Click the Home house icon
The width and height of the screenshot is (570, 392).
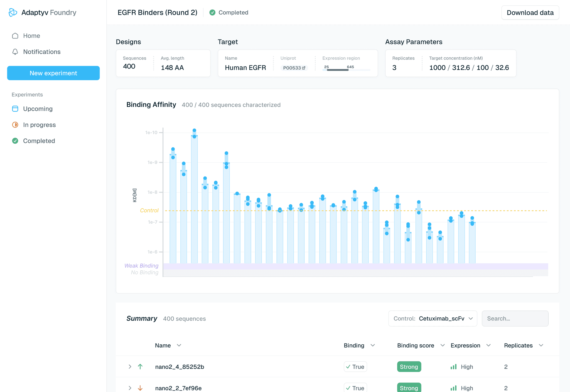15,36
